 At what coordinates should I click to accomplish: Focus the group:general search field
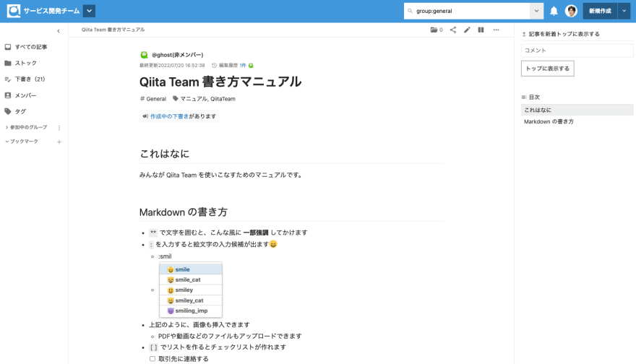pos(466,11)
